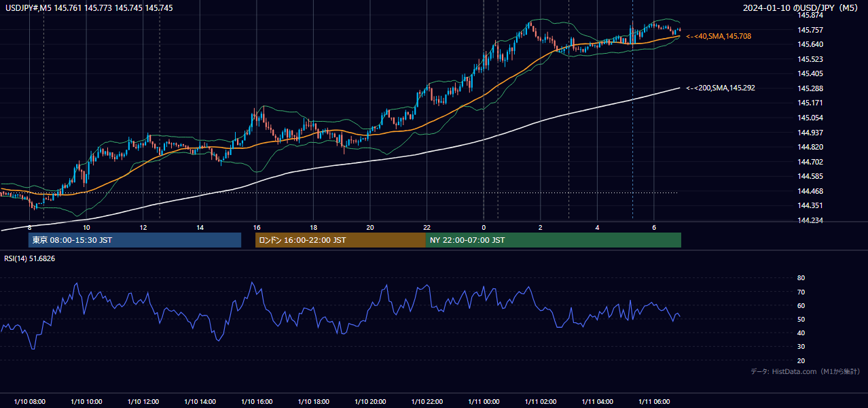Click the bottom time label 1/10 18:00

point(313,402)
